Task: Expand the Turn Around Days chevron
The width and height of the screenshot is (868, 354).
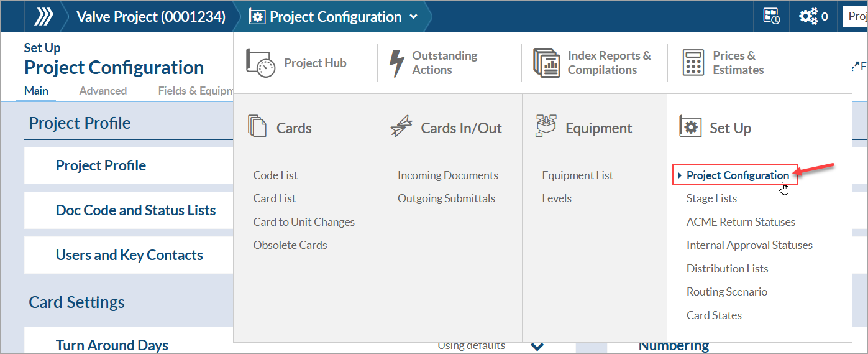Action: (x=537, y=346)
